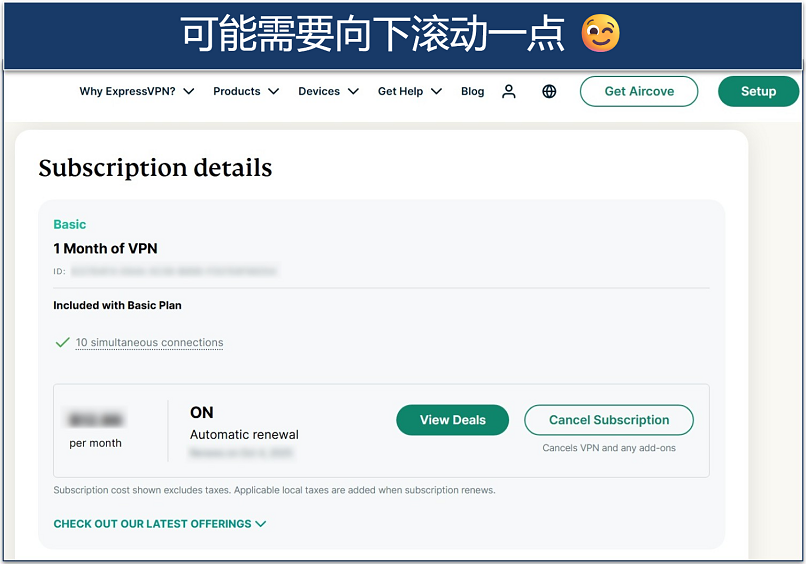The height and width of the screenshot is (564, 806).
Task: Click the Subscription details heading
Action: (155, 168)
